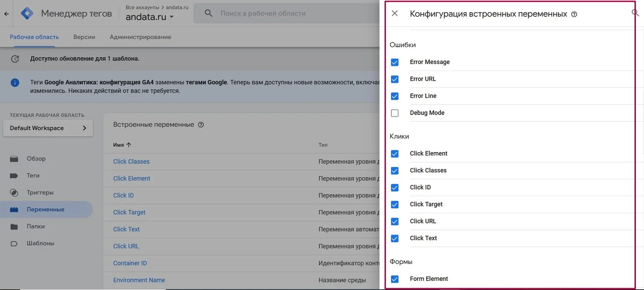Click the Тип column header
644x290 pixels.
pos(323,145)
